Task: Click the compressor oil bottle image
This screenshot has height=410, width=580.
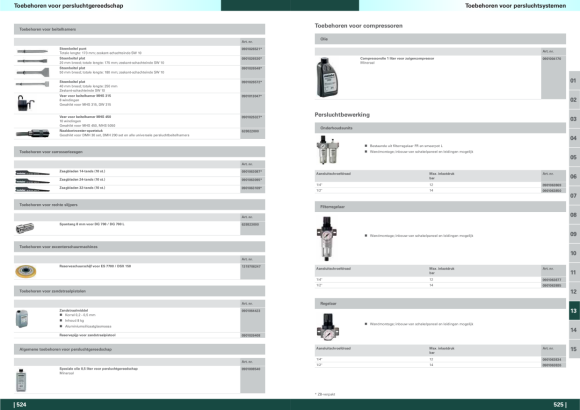Action: click(327, 77)
